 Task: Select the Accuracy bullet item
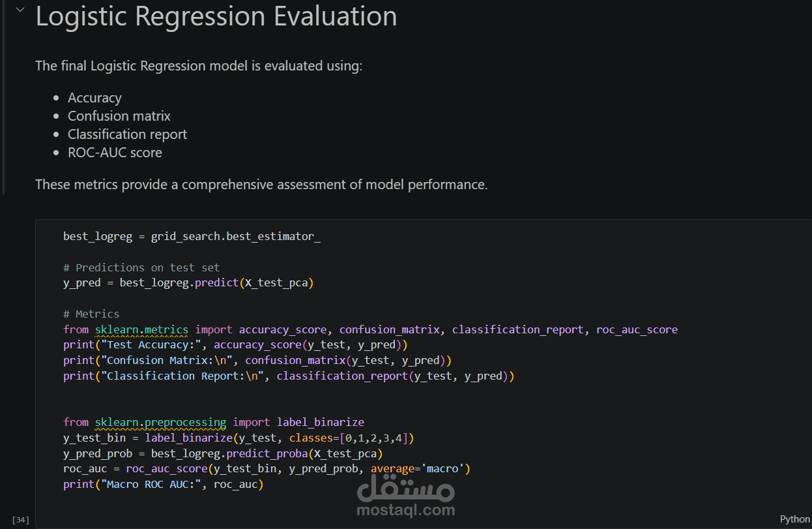[x=94, y=98]
